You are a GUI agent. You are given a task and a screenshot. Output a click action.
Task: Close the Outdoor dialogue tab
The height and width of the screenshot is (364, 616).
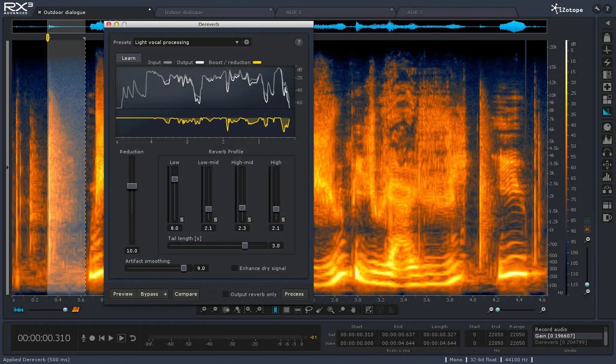point(39,12)
